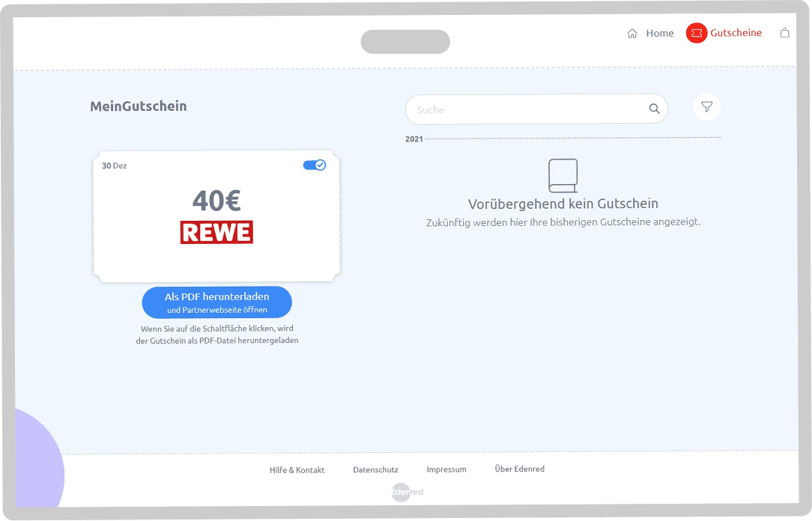Click the Edenred logo in the footer
The height and width of the screenshot is (521, 812).
tap(406, 492)
